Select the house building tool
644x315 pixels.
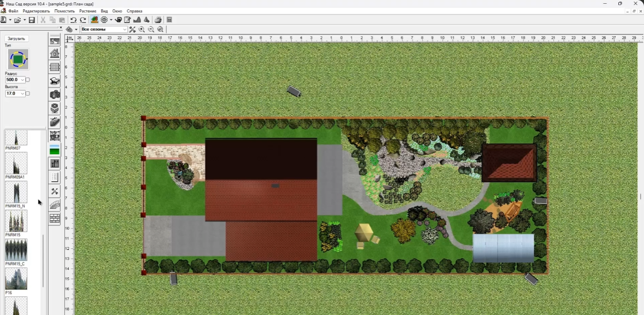click(x=55, y=54)
